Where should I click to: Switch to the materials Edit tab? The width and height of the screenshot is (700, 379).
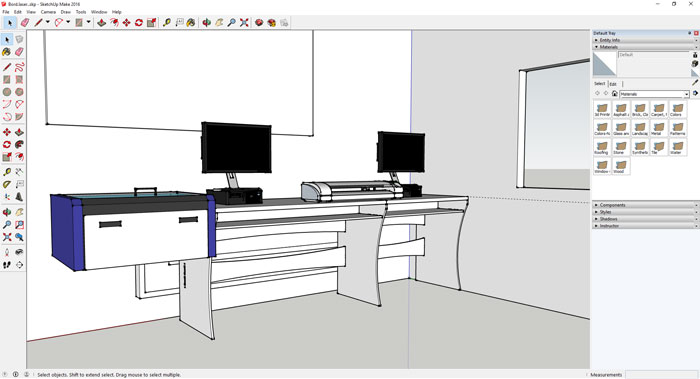click(x=613, y=84)
